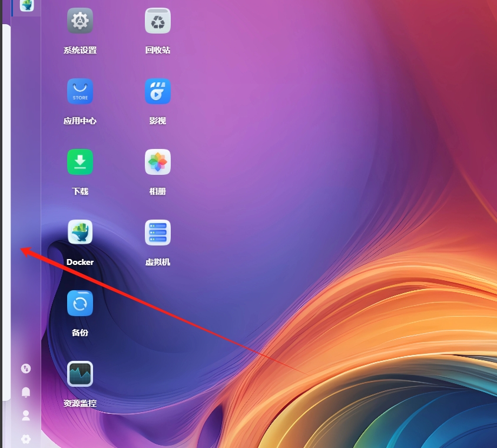Image resolution: width=497 pixels, height=448 pixels.
Task: Launch the 应用中心 app store
Action: click(x=80, y=91)
